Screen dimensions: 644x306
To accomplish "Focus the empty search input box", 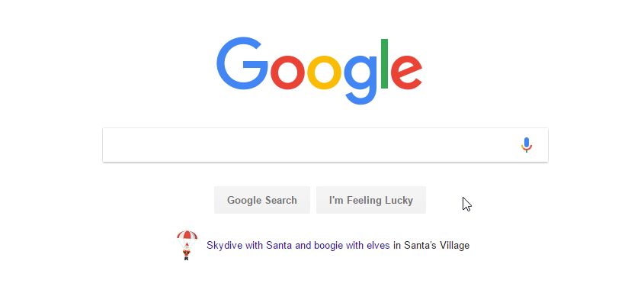I will click(x=305, y=145).
